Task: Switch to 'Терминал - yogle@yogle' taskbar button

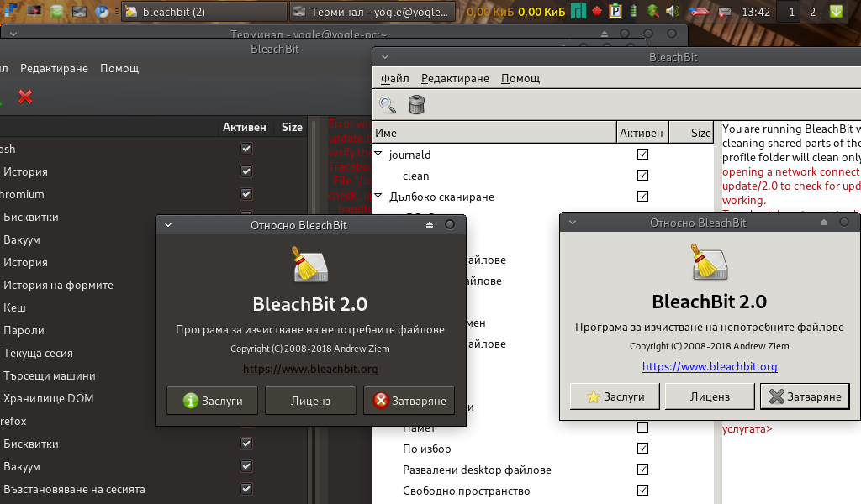Action: click(372, 12)
